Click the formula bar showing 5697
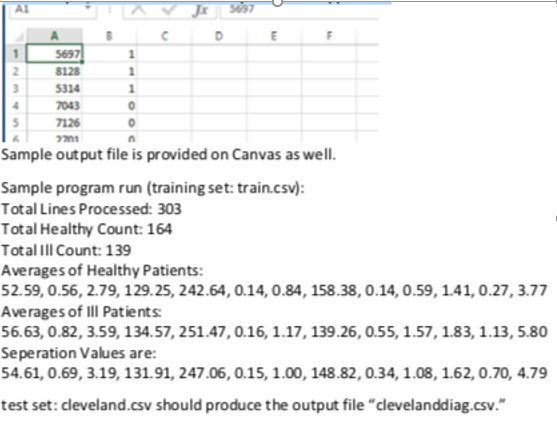The height and width of the screenshot is (424, 557). (x=299, y=10)
